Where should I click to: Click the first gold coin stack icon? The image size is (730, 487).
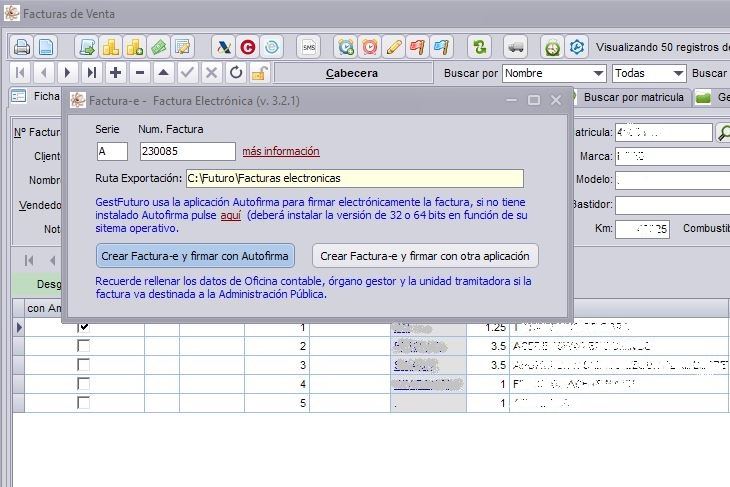click(111, 47)
